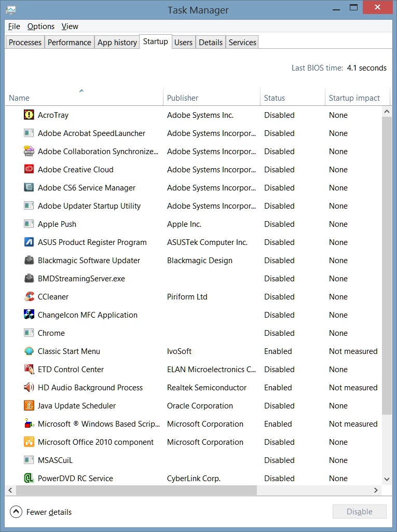Click the Classic Start Menu shell icon

click(29, 351)
